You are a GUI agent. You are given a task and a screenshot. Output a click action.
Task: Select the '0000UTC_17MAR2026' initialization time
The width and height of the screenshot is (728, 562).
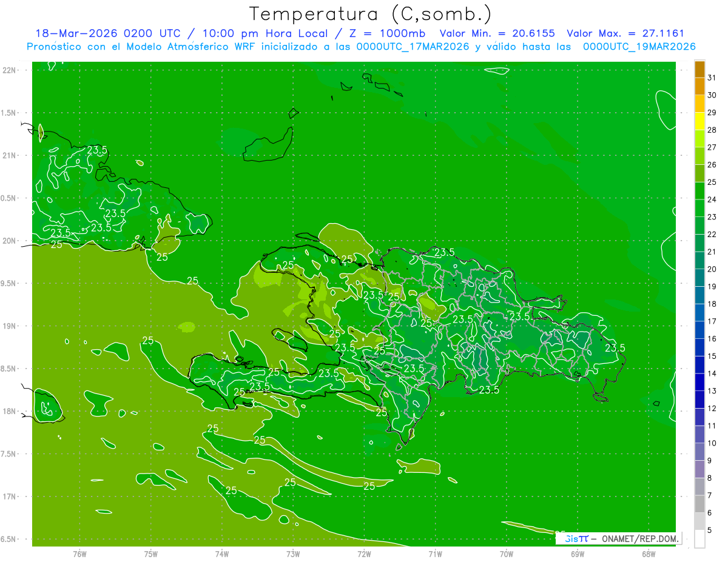[412, 47]
